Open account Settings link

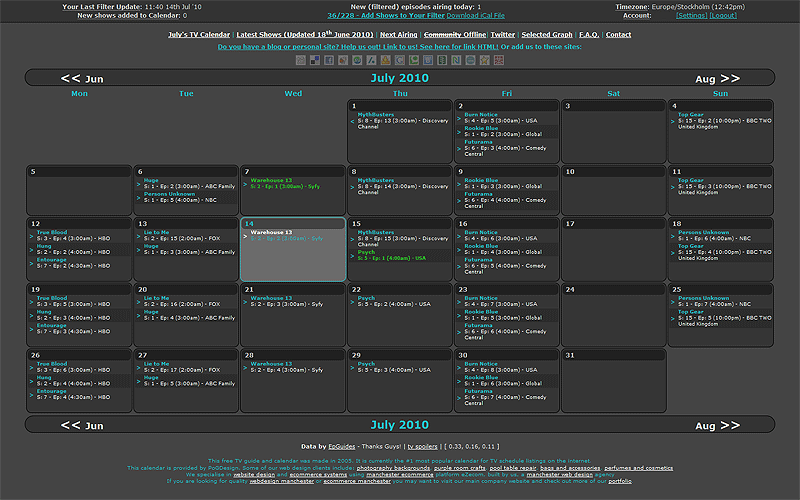691,15
